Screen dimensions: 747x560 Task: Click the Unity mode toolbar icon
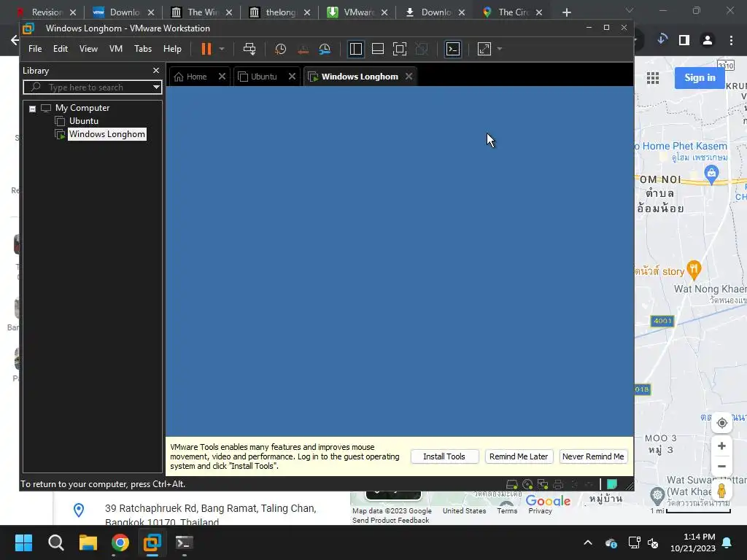422,49
